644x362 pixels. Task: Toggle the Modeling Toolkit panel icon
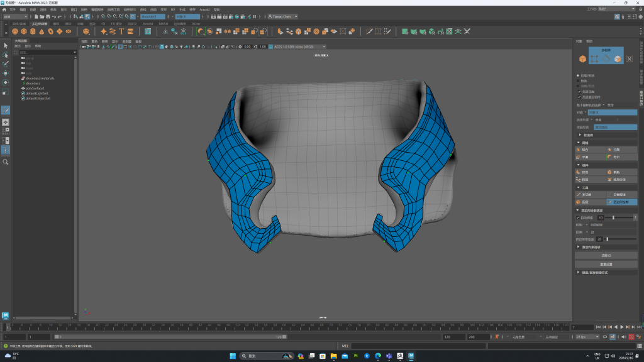tap(617, 17)
